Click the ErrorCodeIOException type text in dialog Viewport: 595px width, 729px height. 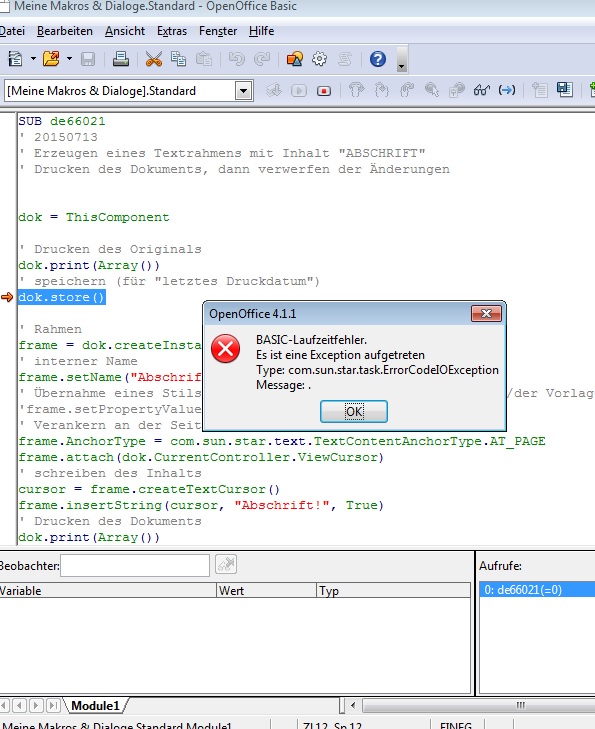[393, 370]
